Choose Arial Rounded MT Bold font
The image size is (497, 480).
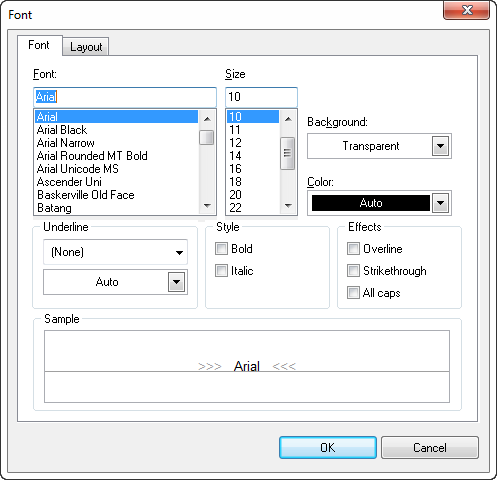click(116, 156)
